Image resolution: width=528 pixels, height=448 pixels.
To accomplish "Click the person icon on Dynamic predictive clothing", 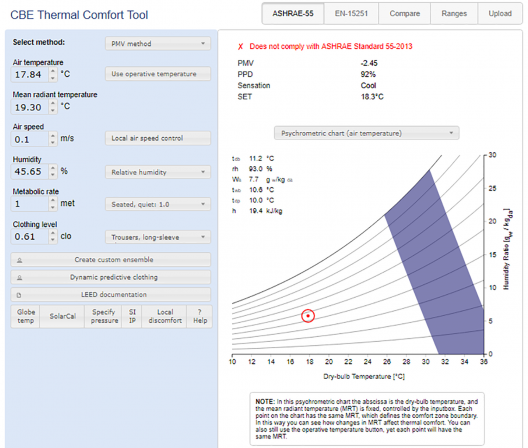I will click(x=20, y=278).
